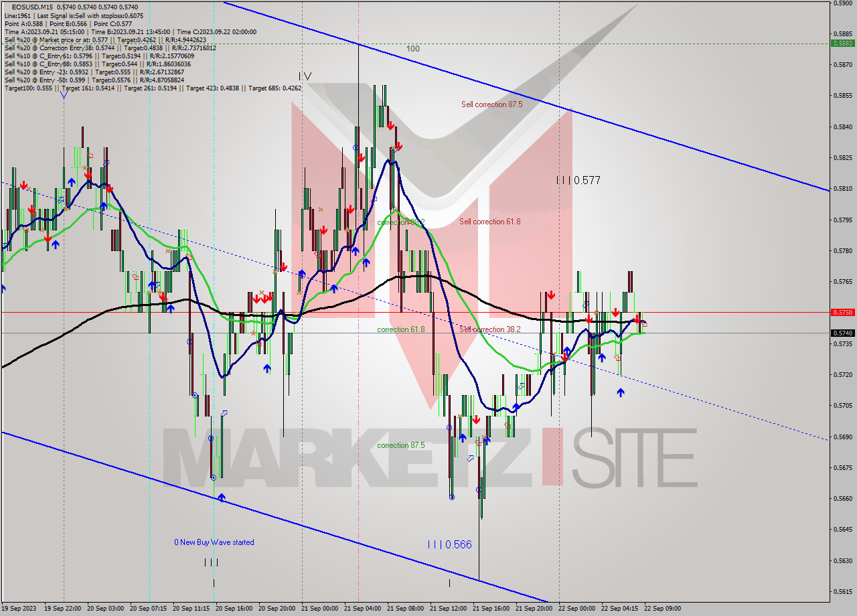
Task: Click 0.5825 on the price axis
Action: click(842, 158)
